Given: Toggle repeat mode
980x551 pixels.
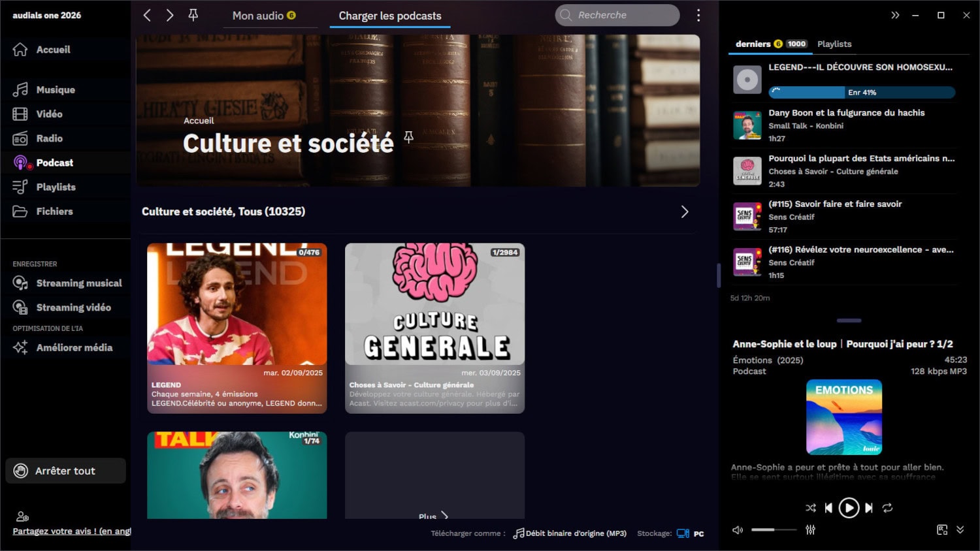Looking at the screenshot, I should (887, 508).
